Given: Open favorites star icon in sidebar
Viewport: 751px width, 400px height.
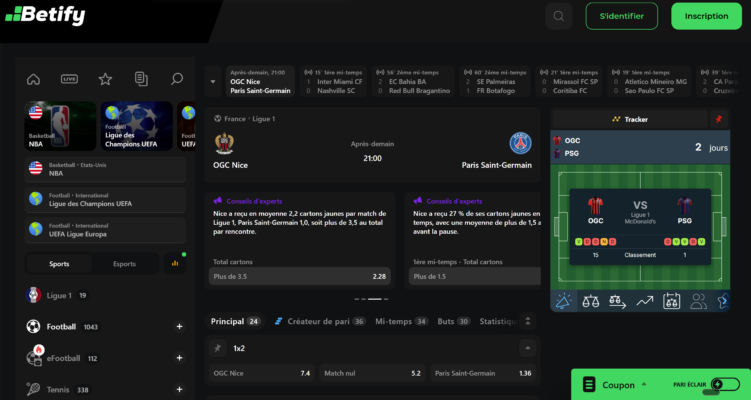Looking at the screenshot, I should coord(105,79).
